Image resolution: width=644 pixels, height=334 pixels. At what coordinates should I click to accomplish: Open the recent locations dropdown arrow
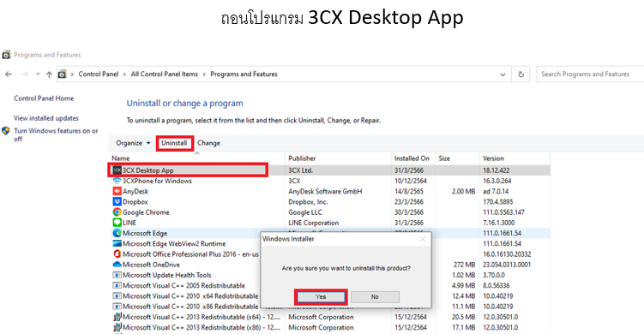pos(38,75)
